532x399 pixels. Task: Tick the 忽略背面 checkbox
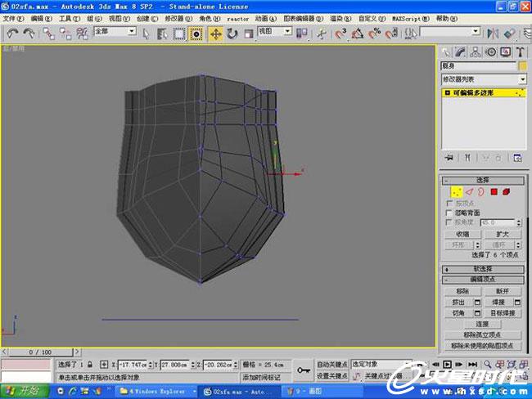[449, 213]
